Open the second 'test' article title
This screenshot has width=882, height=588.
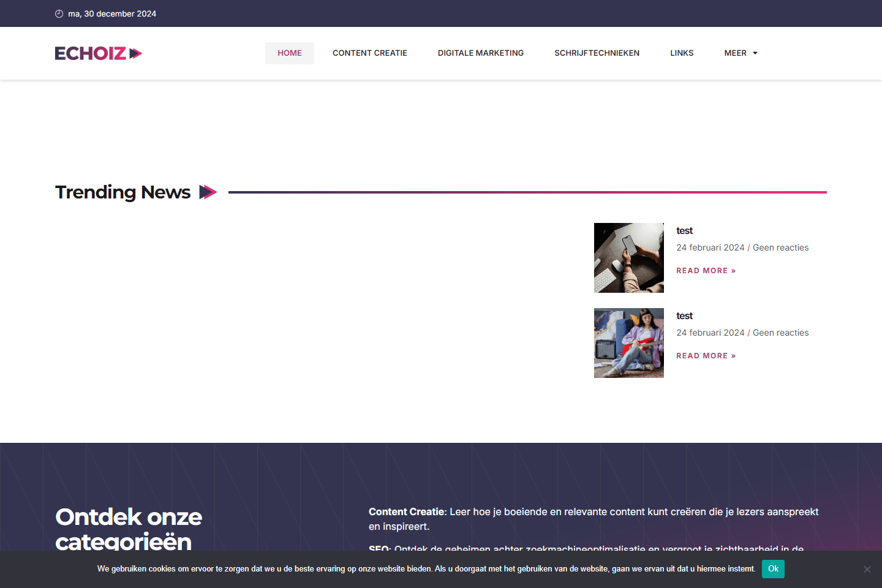pyautogui.click(x=684, y=316)
